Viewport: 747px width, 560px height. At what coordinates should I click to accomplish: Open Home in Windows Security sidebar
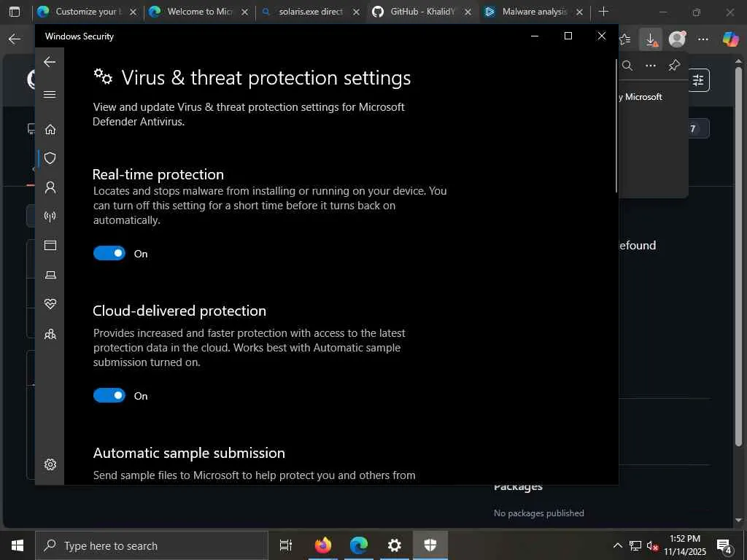pyautogui.click(x=50, y=129)
